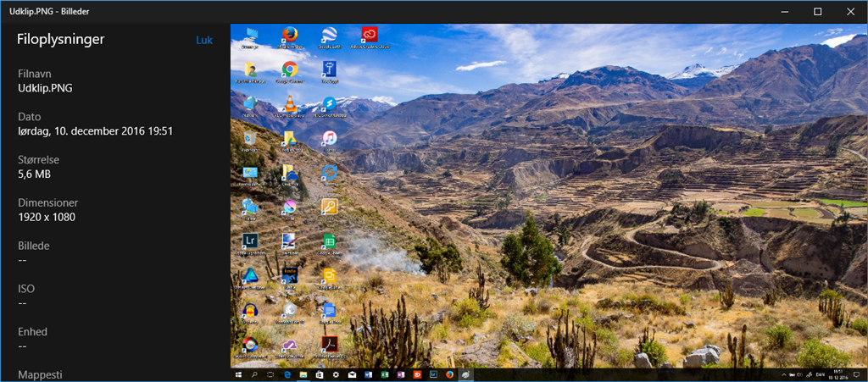The width and height of the screenshot is (868, 382).
Task: Click the This PC desktop icon at top-left
Action: pos(250,34)
